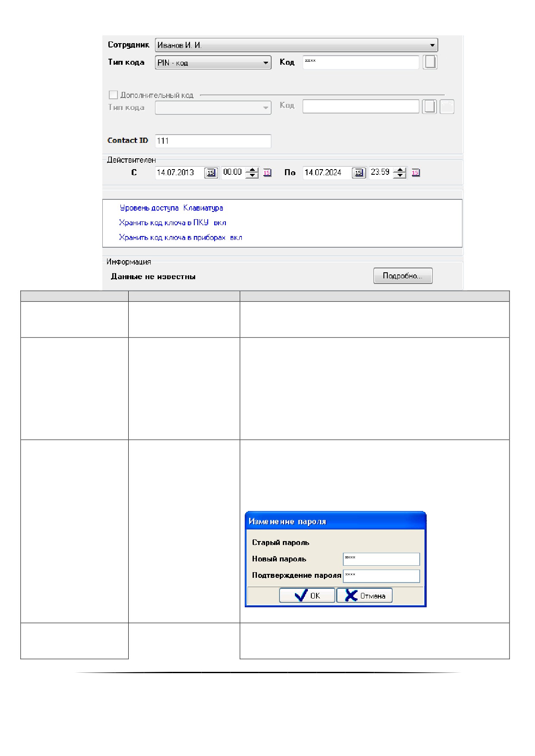
Task: Open the disabled Тип кода dropdown under Дополнительный код
Action: click(x=213, y=107)
